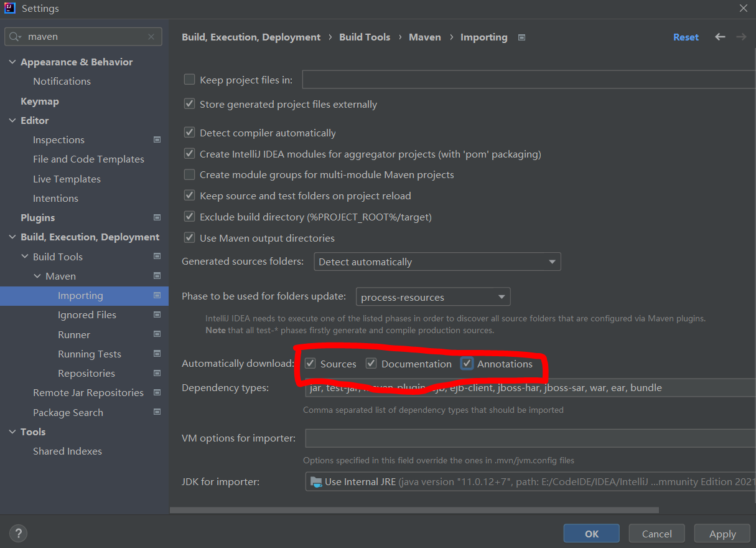Click the OK button
This screenshot has height=548, width=756.
[592, 534]
